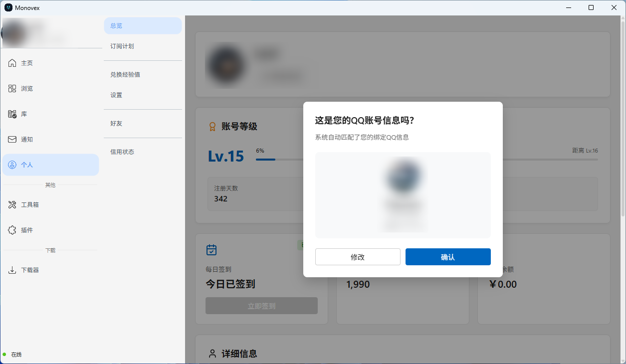This screenshot has height=364, width=626.
Task: Click the Lv.15 level progress bar
Action: 279,160
